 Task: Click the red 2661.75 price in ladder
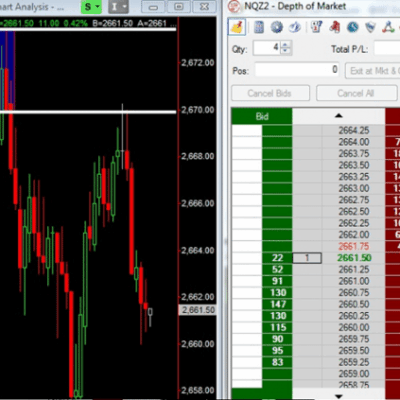tap(354, 246)
